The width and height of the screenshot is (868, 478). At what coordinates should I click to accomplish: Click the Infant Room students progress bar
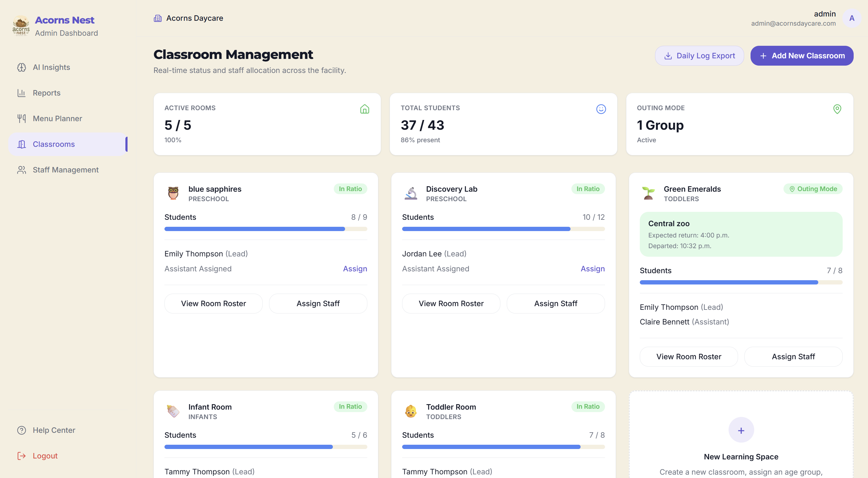tap(265, 447)
